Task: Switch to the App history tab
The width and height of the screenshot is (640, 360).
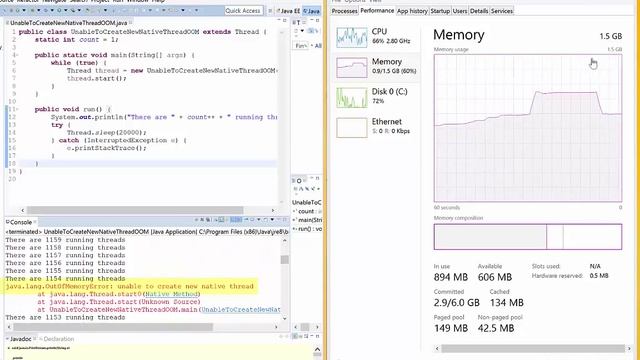Action: 412,11
